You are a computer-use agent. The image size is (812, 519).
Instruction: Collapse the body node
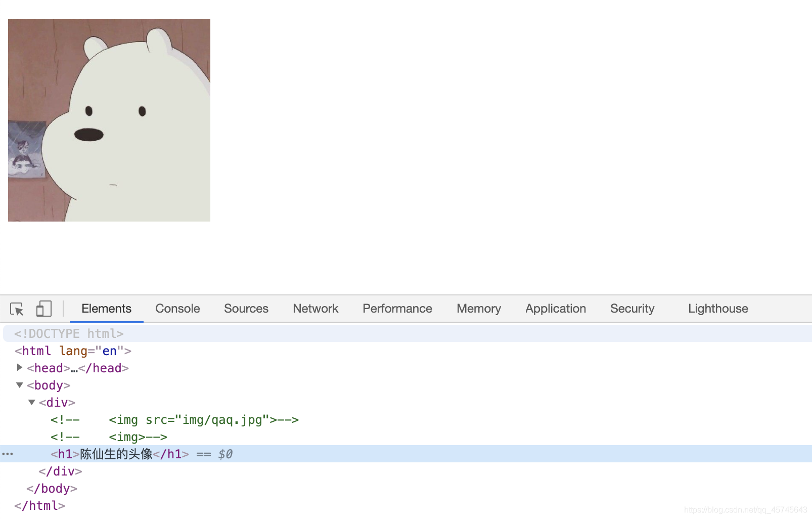(20, 385)
